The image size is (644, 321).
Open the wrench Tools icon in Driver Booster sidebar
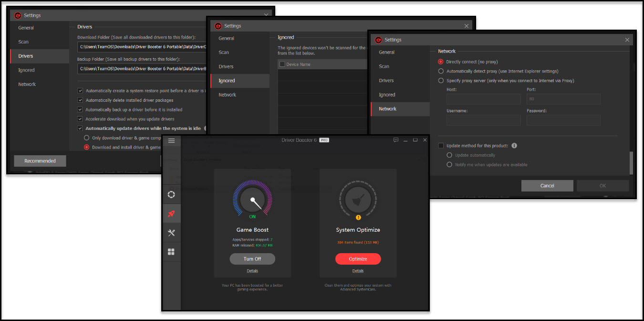point(172,233)
